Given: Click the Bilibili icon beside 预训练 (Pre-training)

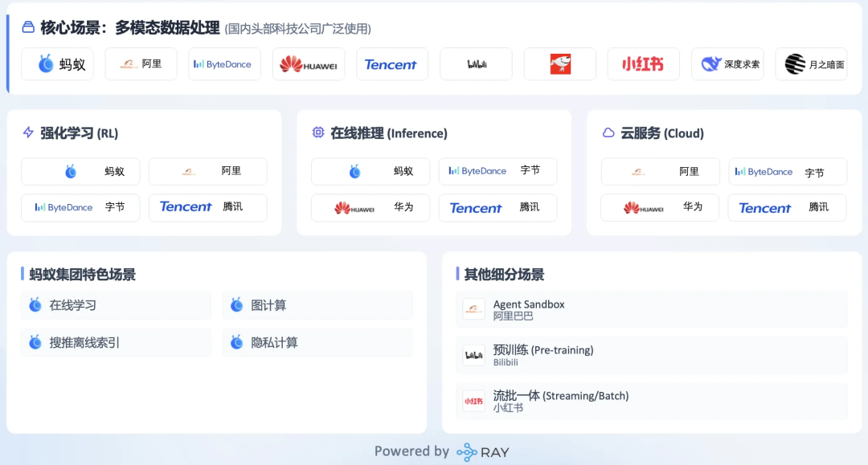Looking at the screenshot, I should click(474, 355).
